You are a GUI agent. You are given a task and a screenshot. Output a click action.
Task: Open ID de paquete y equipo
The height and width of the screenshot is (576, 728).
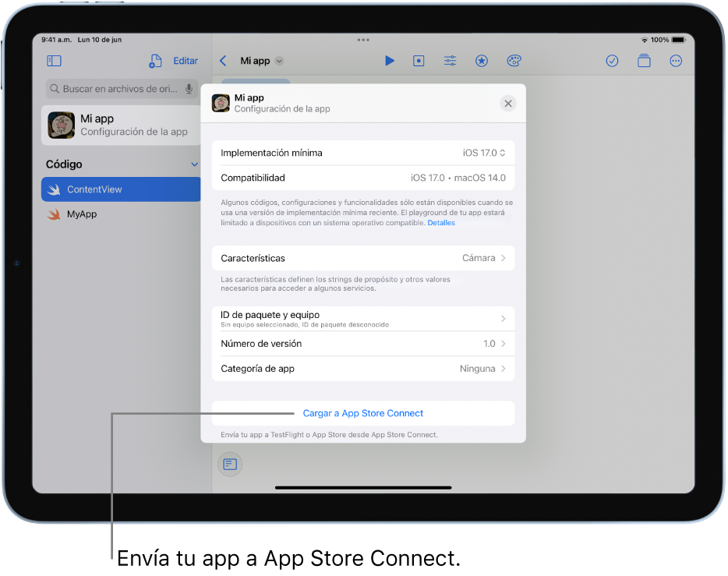(x=363, y=319)
